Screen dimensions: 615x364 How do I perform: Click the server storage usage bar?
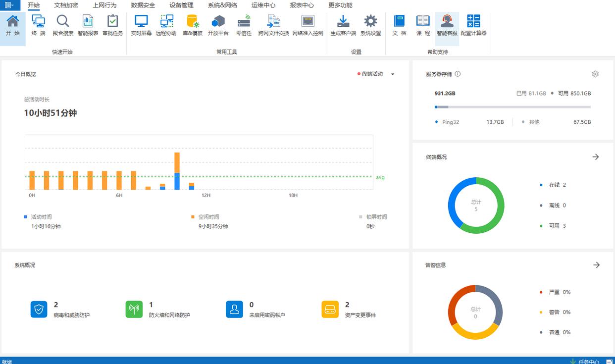tap(512, 107)
